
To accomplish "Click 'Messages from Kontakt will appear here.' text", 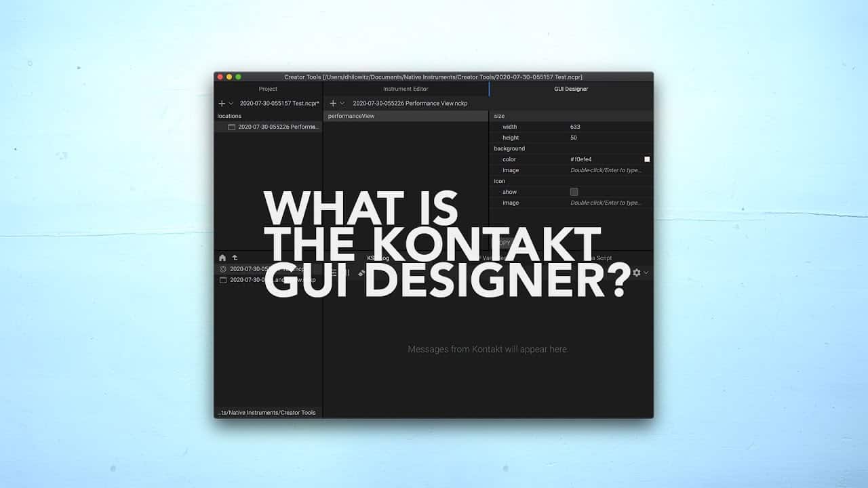I will point(488,349).
